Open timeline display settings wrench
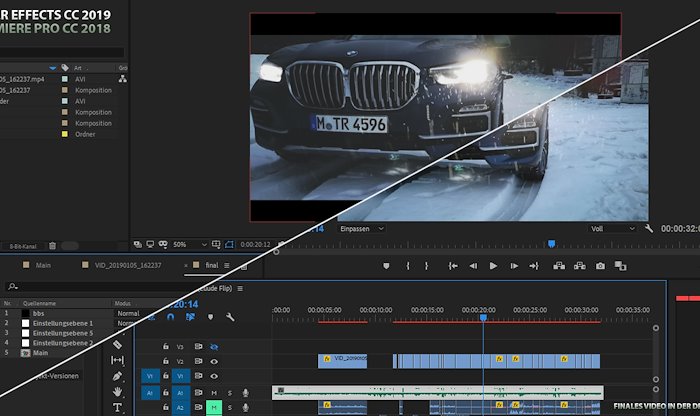Image resolution: width=700 pixels, height=416 pixels. [x=230, y=317]
